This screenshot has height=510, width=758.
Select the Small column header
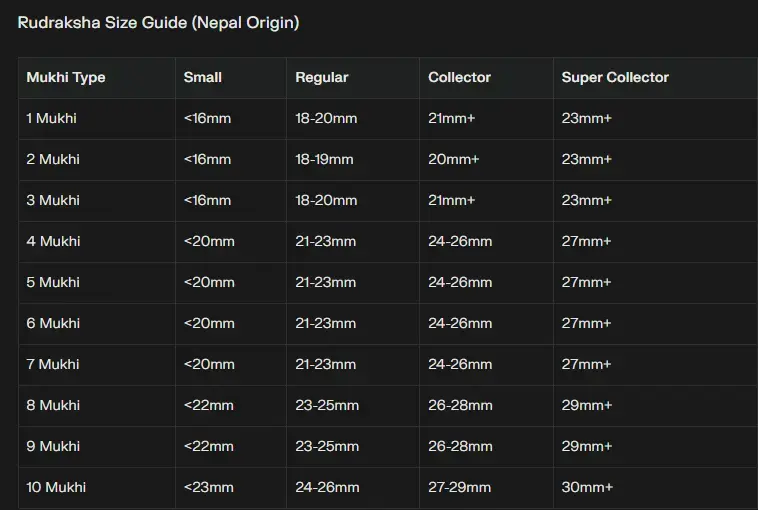(x=203, y=77)
